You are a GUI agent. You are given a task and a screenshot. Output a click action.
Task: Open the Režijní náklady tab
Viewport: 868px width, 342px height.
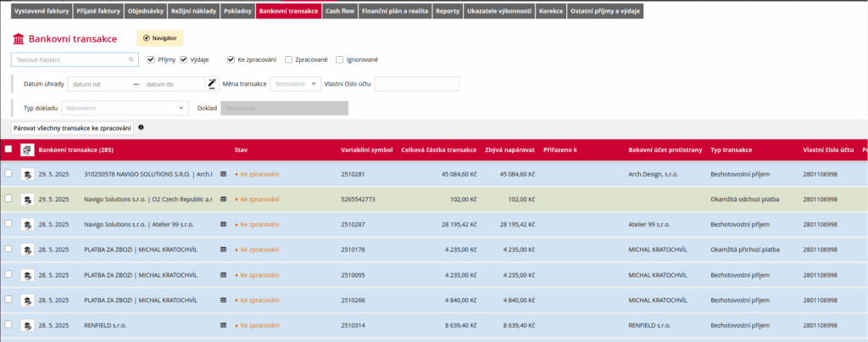point(192,11)
